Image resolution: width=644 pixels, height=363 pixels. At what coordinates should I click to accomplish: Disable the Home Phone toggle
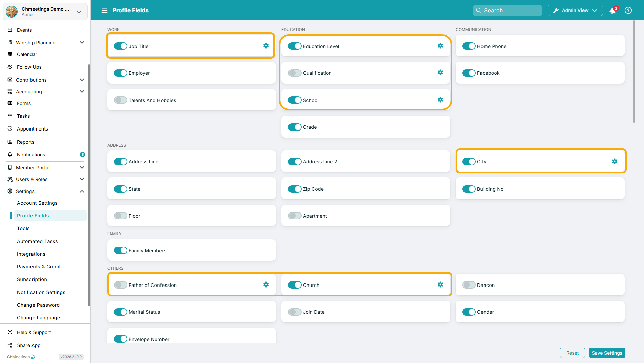point(469,46)
